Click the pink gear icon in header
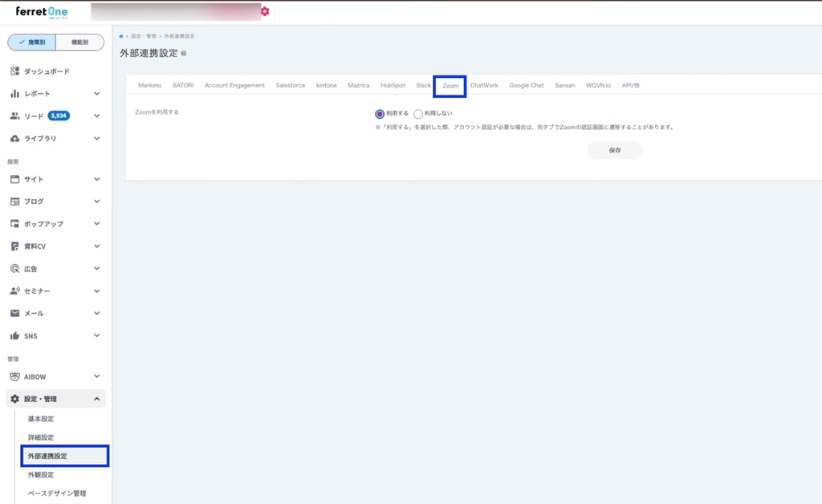This screenshot has height=504, width=822. coord(265,11)
